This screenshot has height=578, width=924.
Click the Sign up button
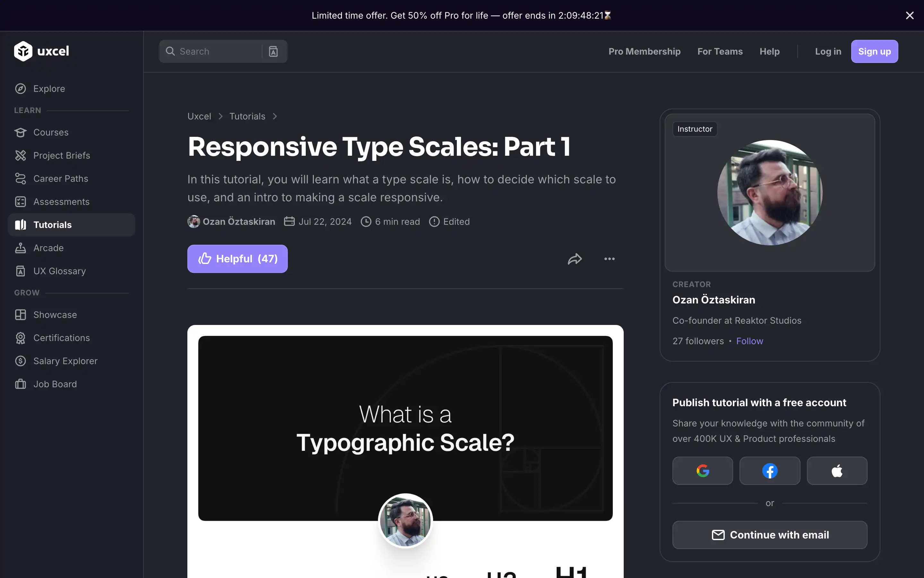click(x=874, y=51)
